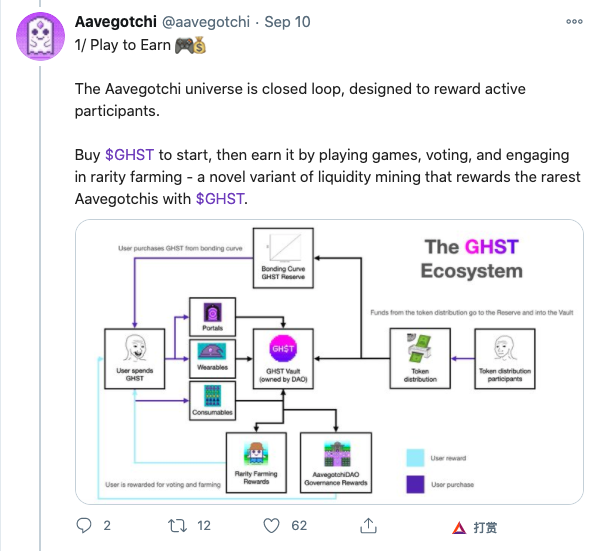This screenshot has height=551, width=598.
Task: Click the Aavegotchi display name
Action: point(116,22)
